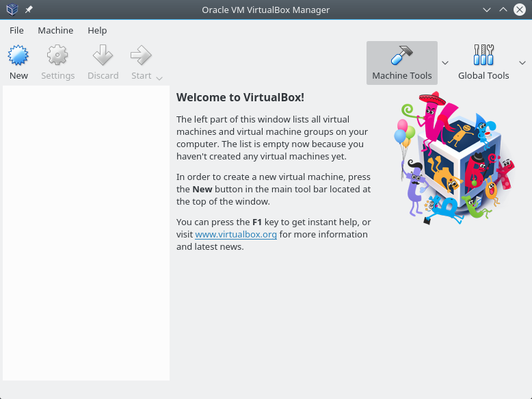Click the New virtual machine starburst icon
Image resolution: width=532 pixels, height=399 pixels.
tap(18, 55)
